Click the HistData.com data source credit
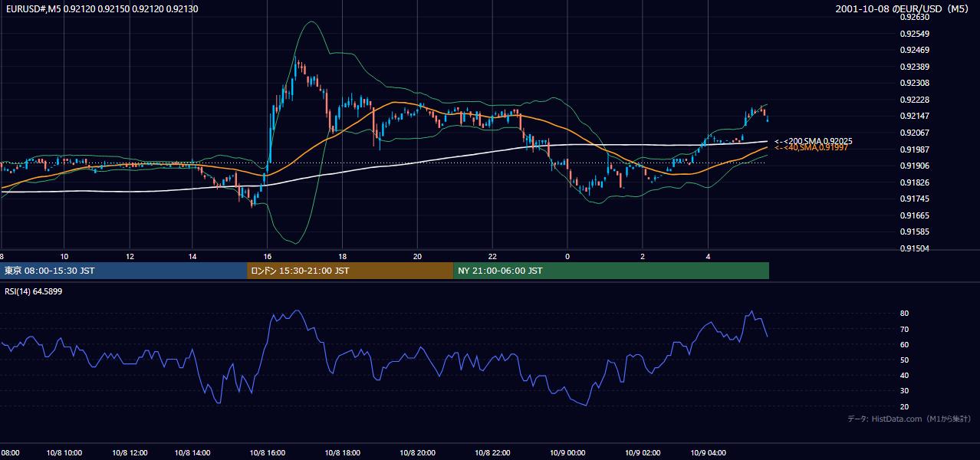The width and height of the screenshot is (980, 460). tap(909, 419)
